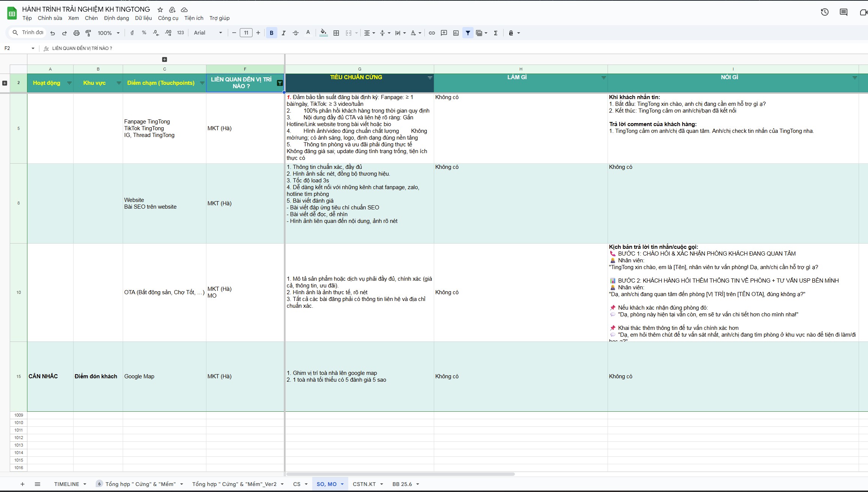Image resolution: width=868 pixels, height=492 pixels.
Task: Toggle italic formatting
Action: [x=284, y=33]
